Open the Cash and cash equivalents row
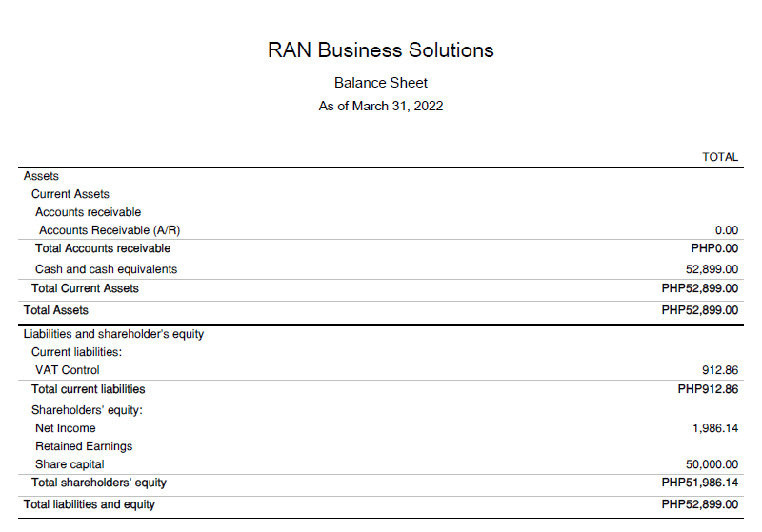Viewport: 762px width, 532px height. 106,269
